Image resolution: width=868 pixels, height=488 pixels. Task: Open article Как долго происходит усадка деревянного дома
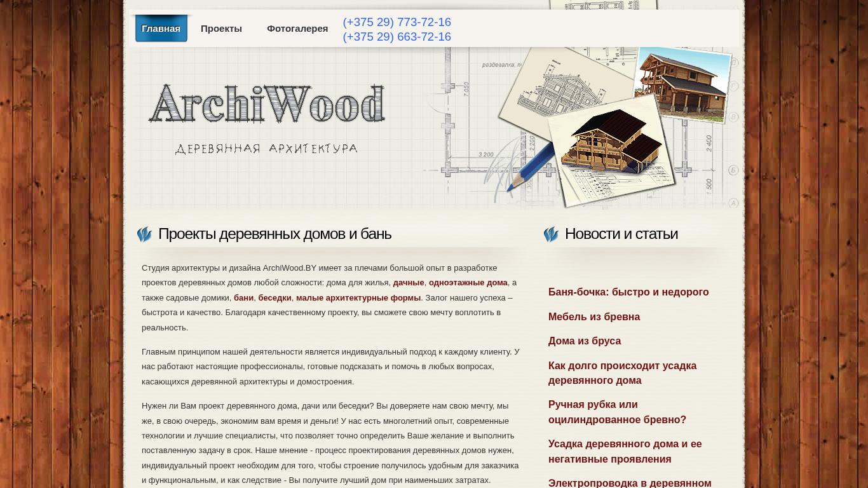coord(623,373)
